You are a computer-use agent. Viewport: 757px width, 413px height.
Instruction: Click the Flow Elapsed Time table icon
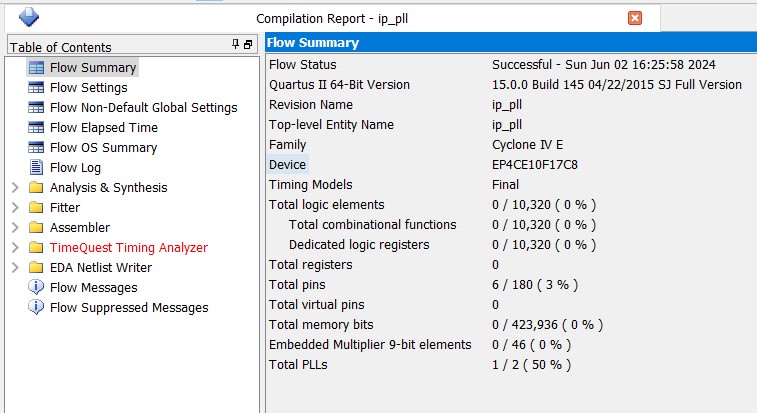pyautogui.click(x=37, y=128)
